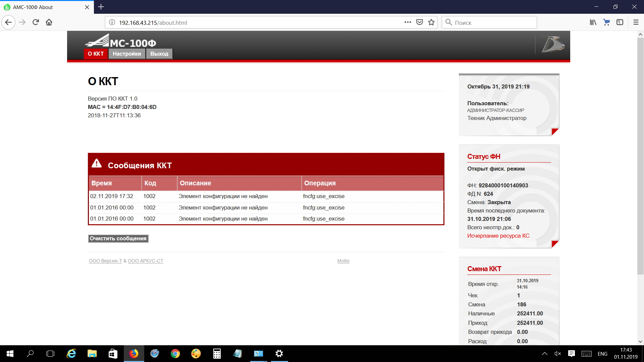Follow the ООО АРКУС-СТ link

point(145,261)
